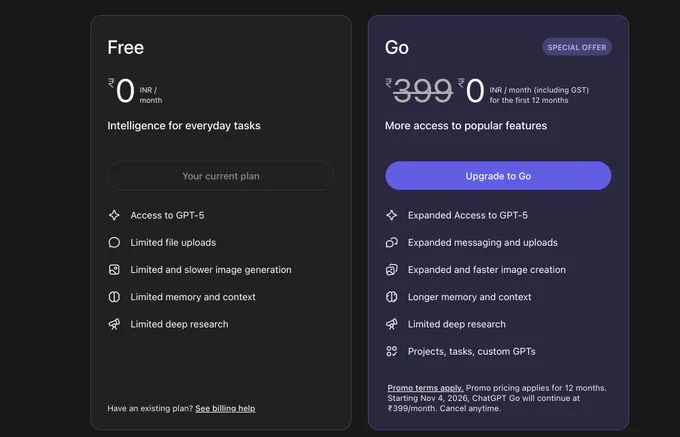
Task: Click the telescope icon in the Go plan list
Action: coord(392,324)
